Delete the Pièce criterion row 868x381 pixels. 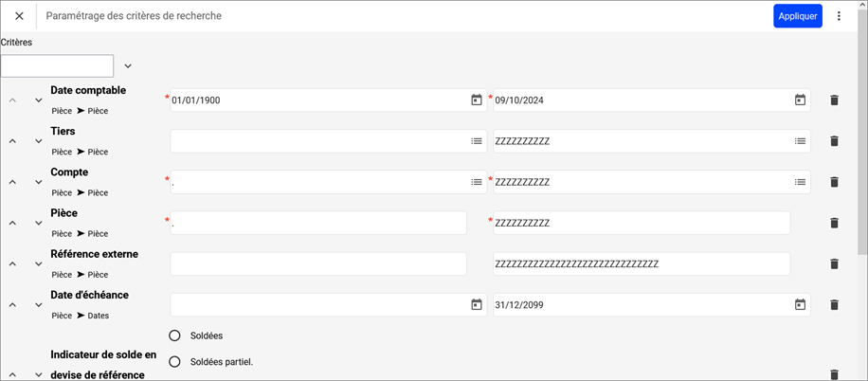click(834, 223)
